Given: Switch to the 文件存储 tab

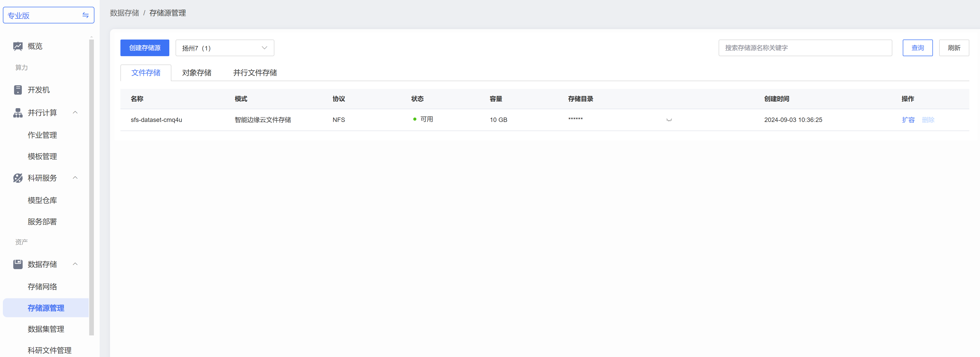Looking at the screenshot, I should pos(146,73).
